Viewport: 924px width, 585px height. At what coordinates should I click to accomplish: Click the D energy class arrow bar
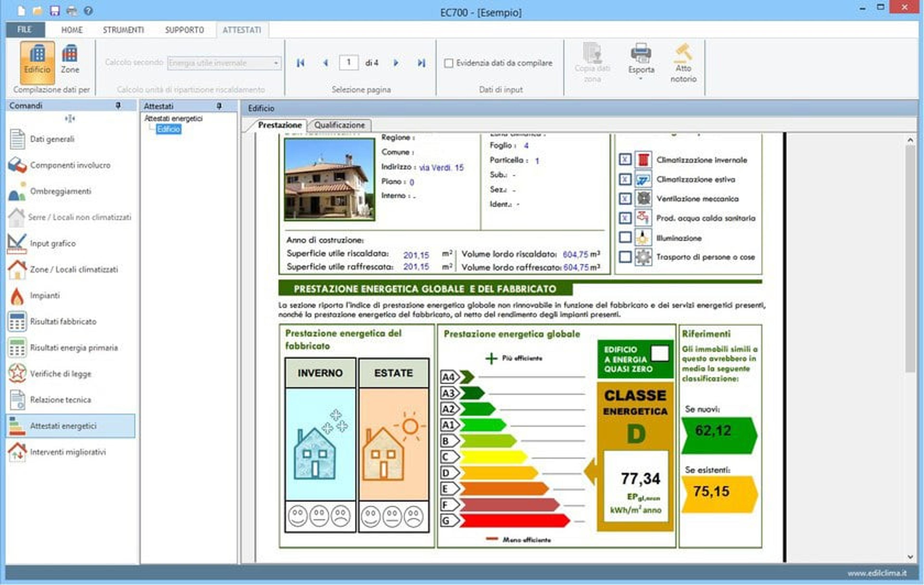point(498,473)
